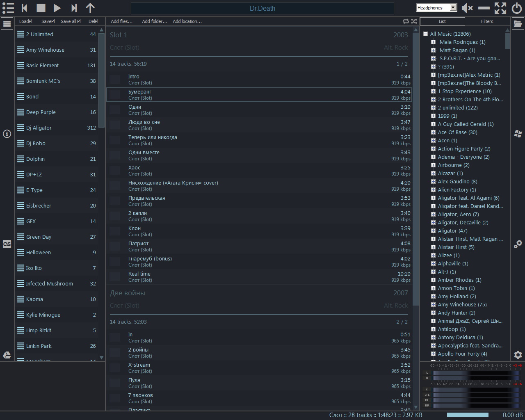Image resolution: width=525 pixels, height=420 pixels.
Task: Toggle repeat mode
Action: pyautogui.click(x=406, y=21)
